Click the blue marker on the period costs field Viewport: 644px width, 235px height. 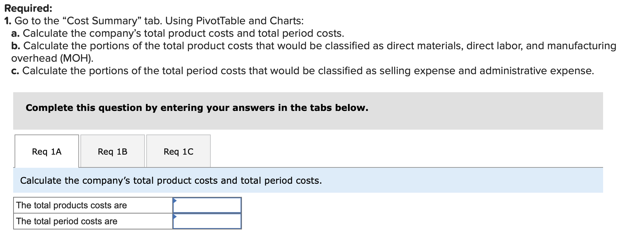175,216
